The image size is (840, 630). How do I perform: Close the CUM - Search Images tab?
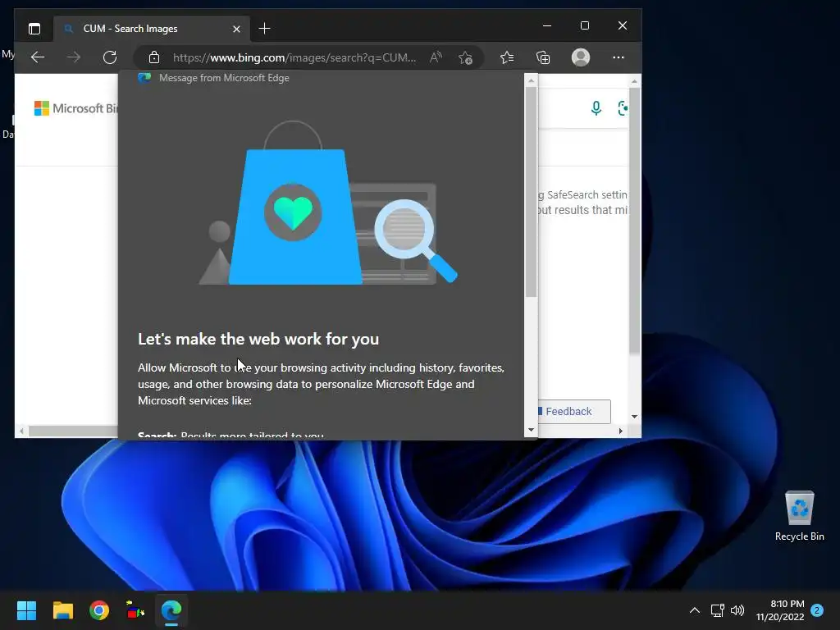click(236, 29)
